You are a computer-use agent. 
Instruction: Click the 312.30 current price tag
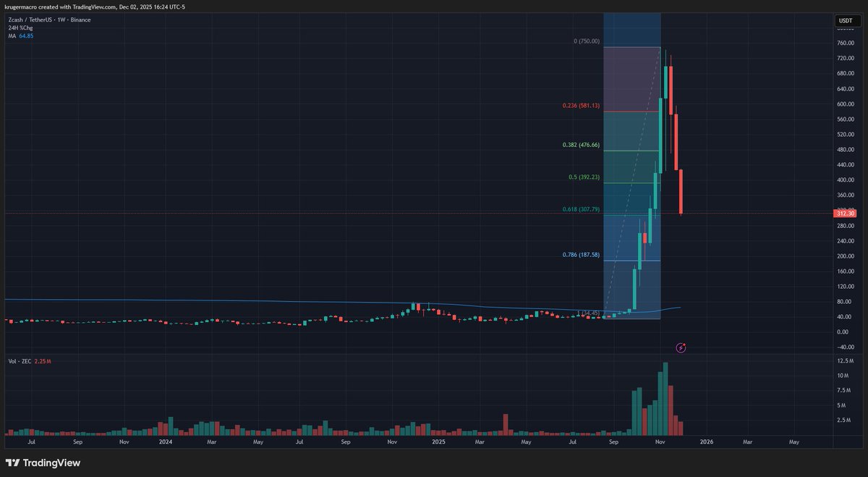pyautogui.click(x=845, y=214)
